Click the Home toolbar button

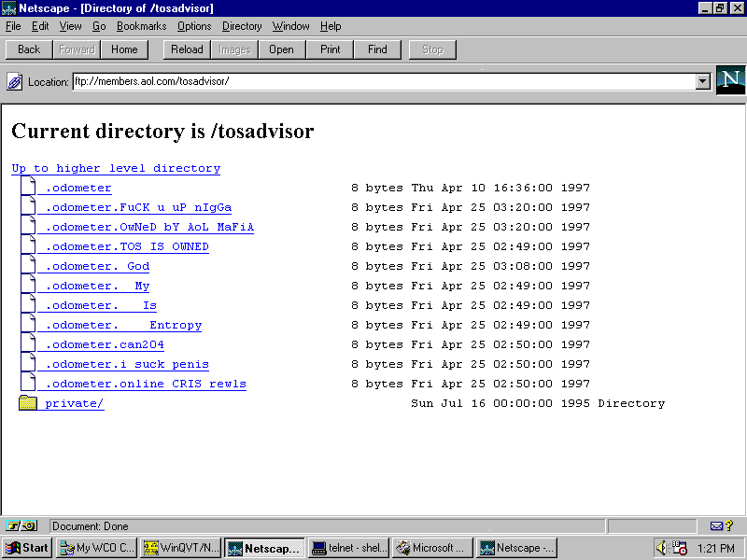(124, 49)
